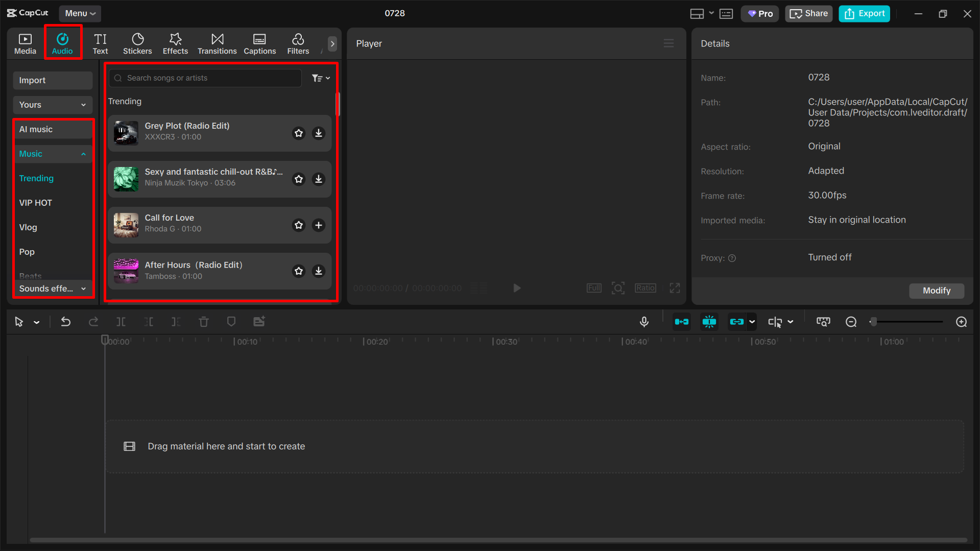Click the Import button

53,80
